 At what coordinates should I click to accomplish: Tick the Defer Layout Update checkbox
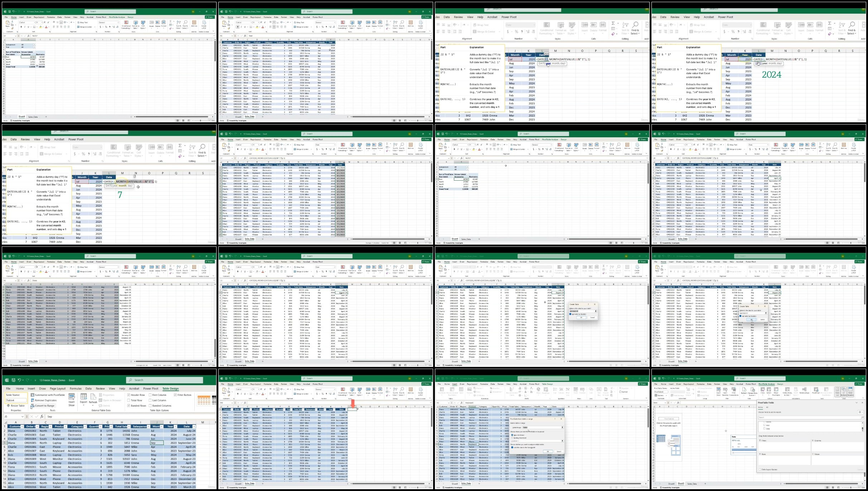point(760,470)
